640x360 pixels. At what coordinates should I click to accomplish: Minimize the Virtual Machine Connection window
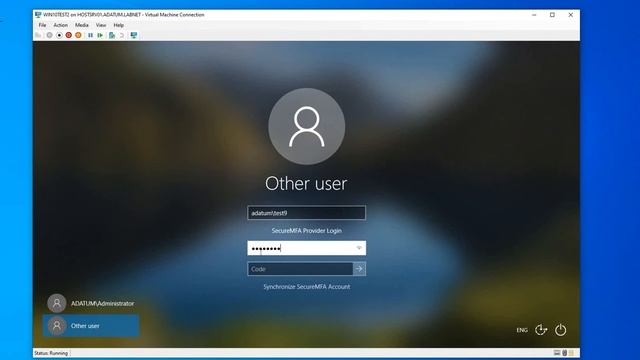click(x=534, y=15)
